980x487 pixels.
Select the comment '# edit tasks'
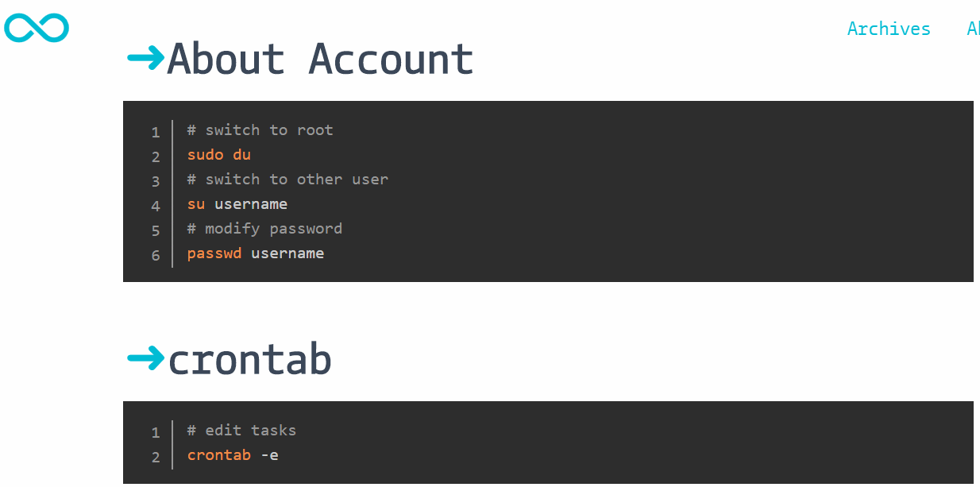241,430
